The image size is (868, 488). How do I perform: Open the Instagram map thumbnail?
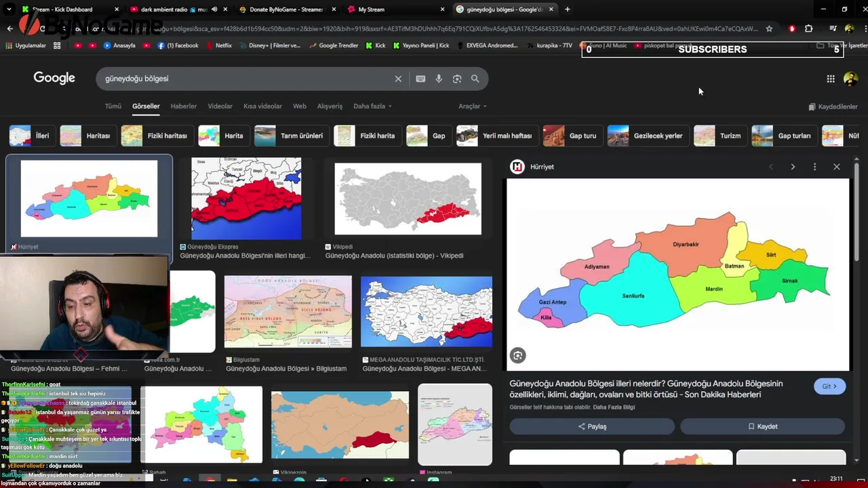[x=455, y=424]
